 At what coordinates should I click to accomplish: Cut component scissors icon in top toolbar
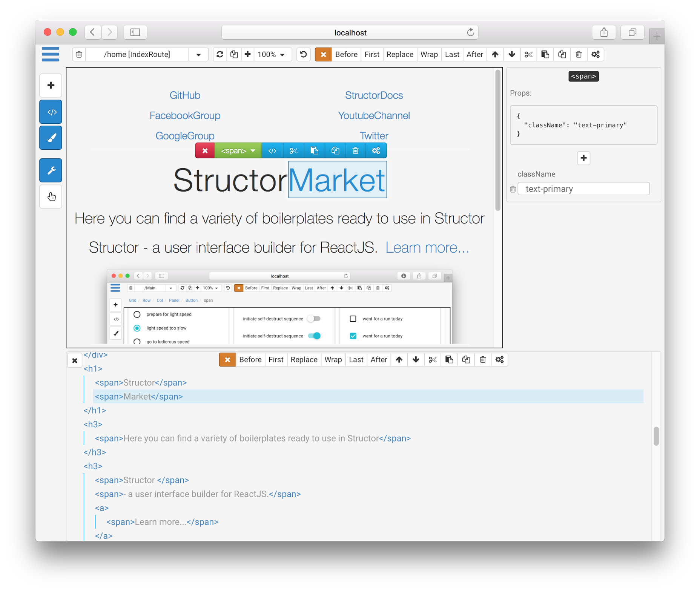pyautogui.click(x=528, y=54)
